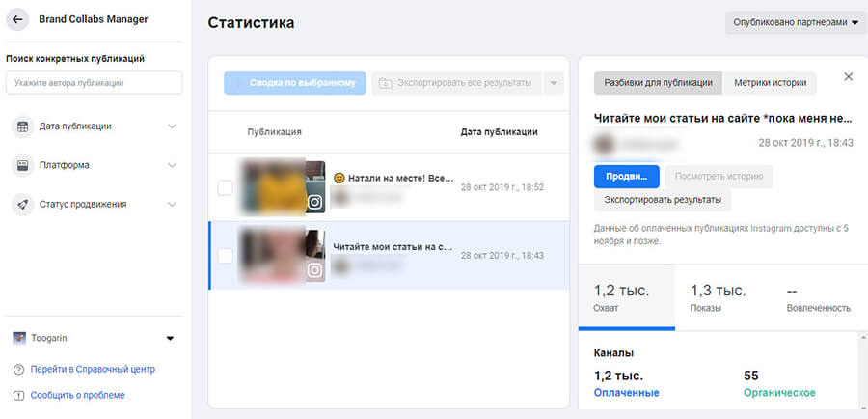This screenshot has width=868, height=419.
Task: Open the Сообщить о проблеме link
Action: [77, 396]
